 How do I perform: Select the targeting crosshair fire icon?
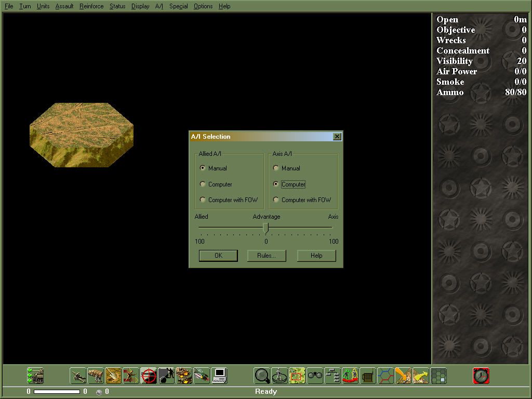click(148, 375)
